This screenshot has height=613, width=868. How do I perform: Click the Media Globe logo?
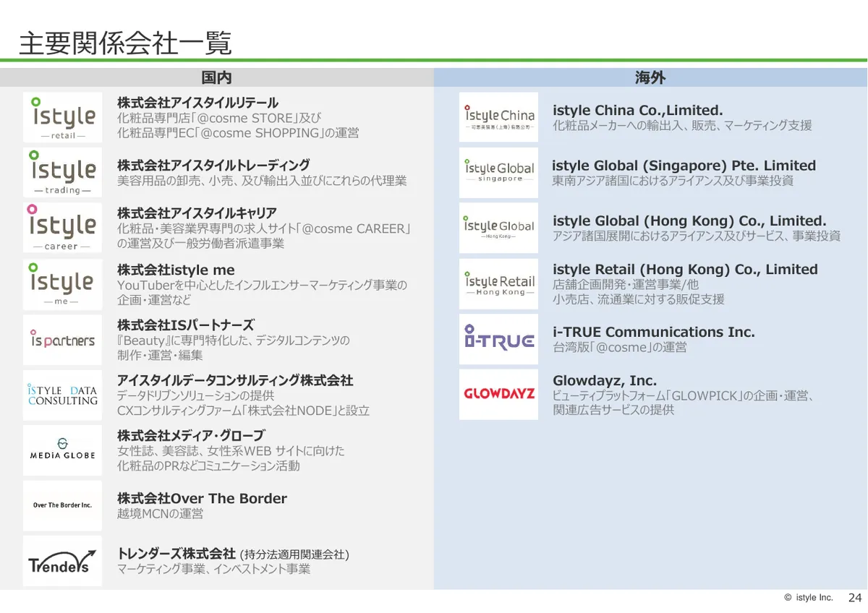pos(63,450)
